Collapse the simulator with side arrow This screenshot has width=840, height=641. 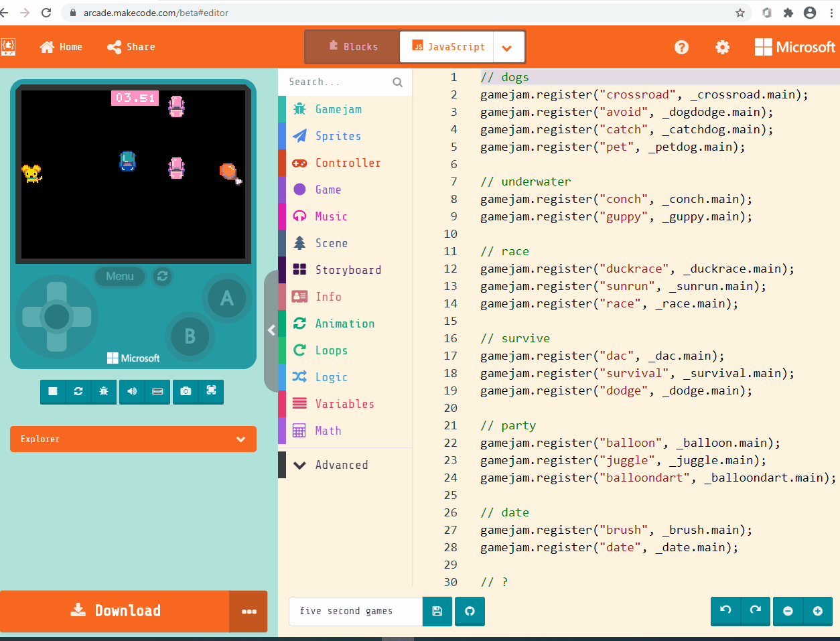271,330
